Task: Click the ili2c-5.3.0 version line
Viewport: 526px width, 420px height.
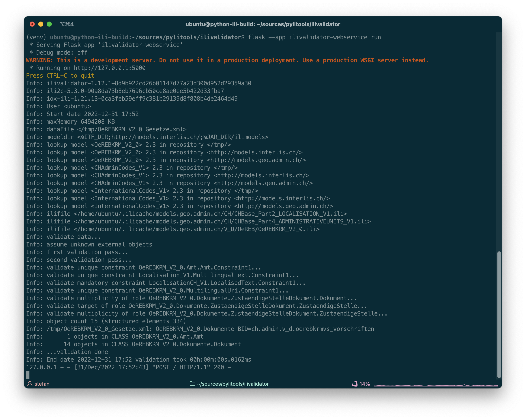Action: click(125, 91)
